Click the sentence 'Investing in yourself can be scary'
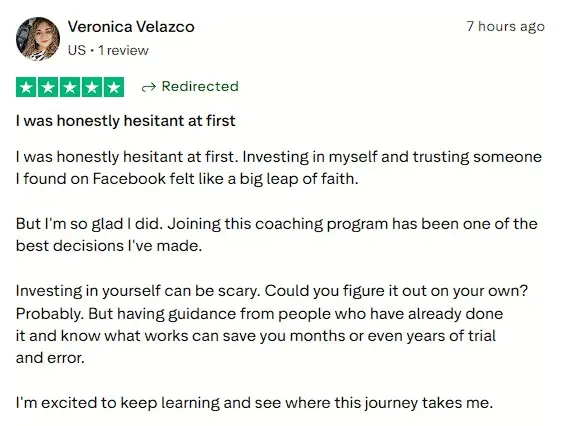 click(137, 291)
